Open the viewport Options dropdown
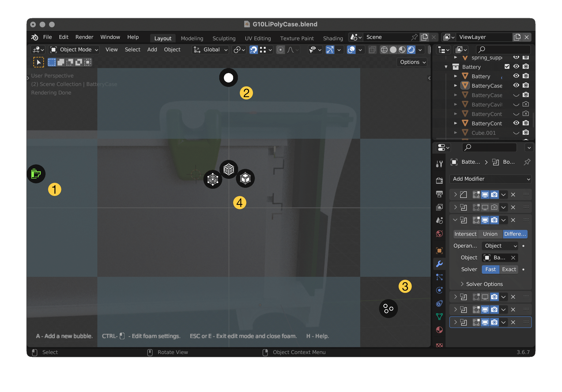 point(412,62)
